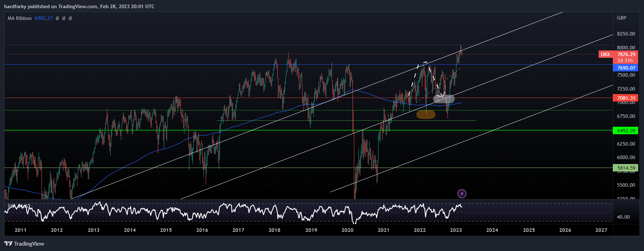Click the TradingView logo at bottom left

(24, 244)
